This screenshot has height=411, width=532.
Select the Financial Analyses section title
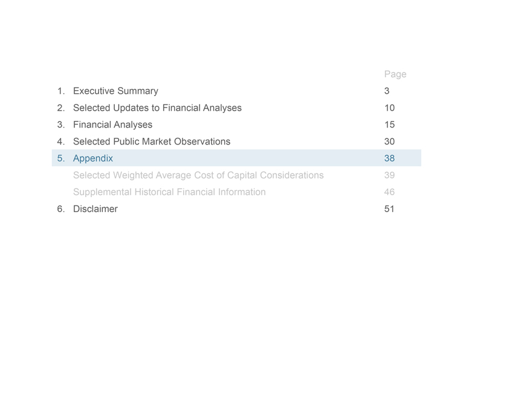pyautogui.click(x=112, y=125)
